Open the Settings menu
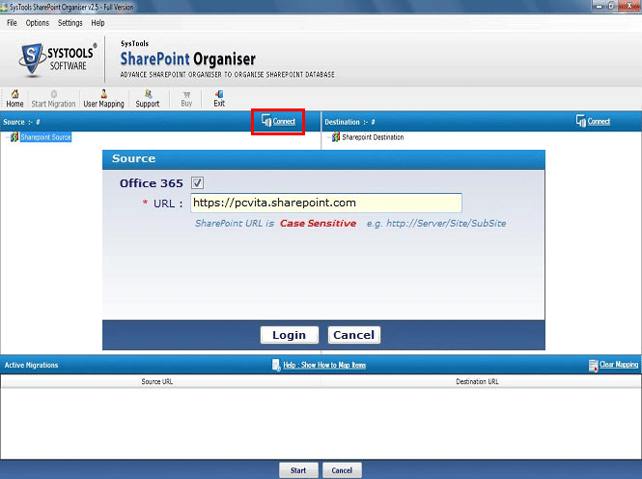 tap(70, 23)
